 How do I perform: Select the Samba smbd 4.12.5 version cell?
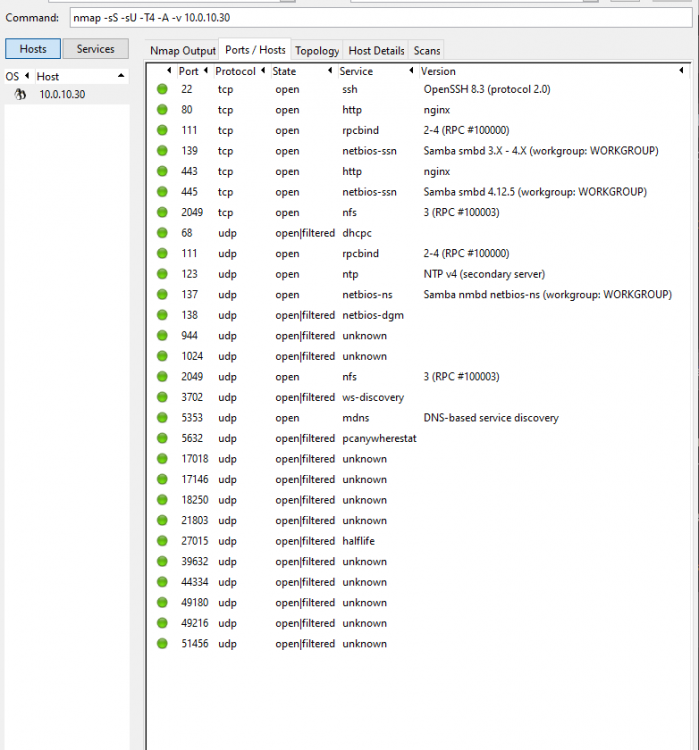(535, 192)
